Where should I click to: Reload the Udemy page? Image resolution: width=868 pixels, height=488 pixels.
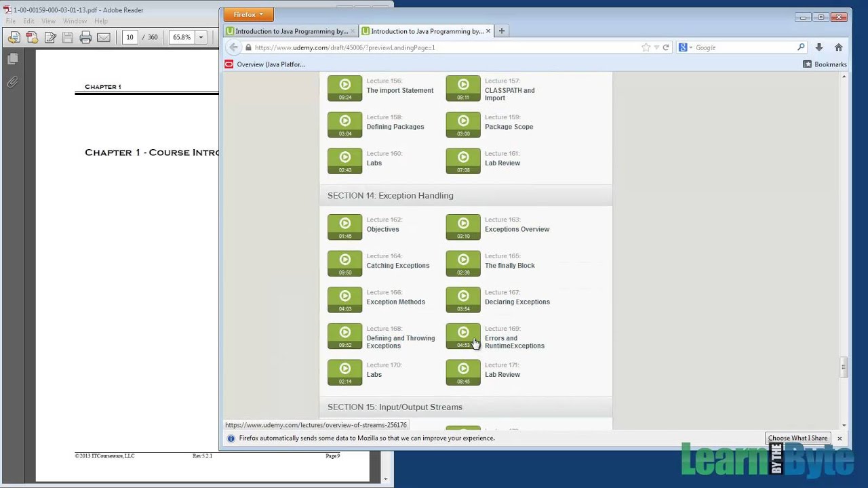(x=666, y=47)
